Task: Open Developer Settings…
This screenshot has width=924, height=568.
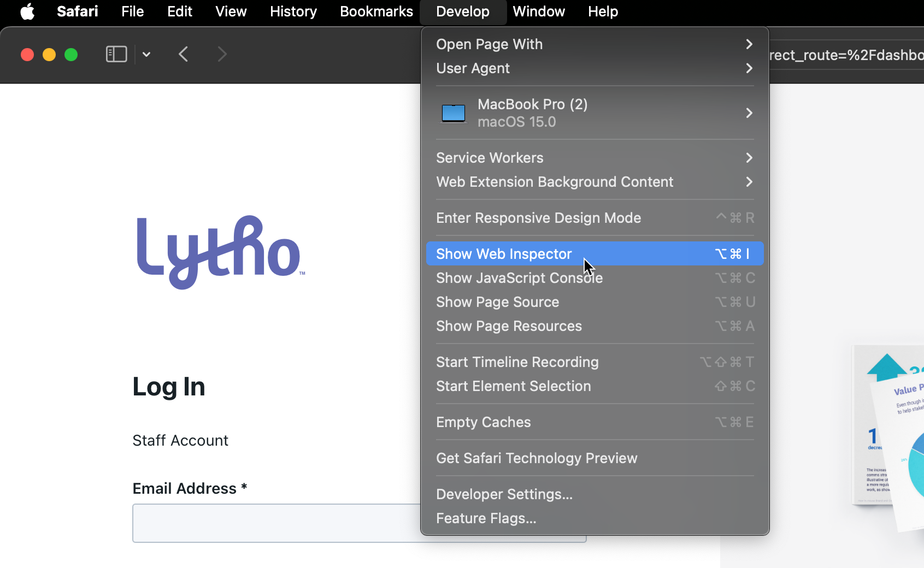Action: point(595,494)
